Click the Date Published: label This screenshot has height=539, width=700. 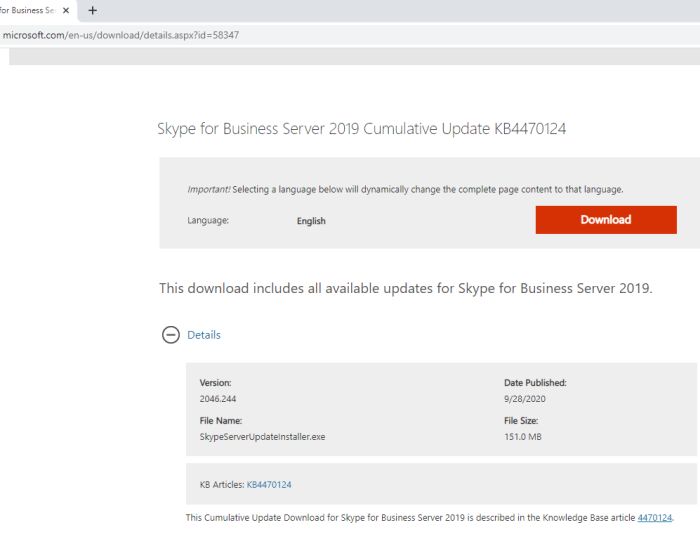535,383
